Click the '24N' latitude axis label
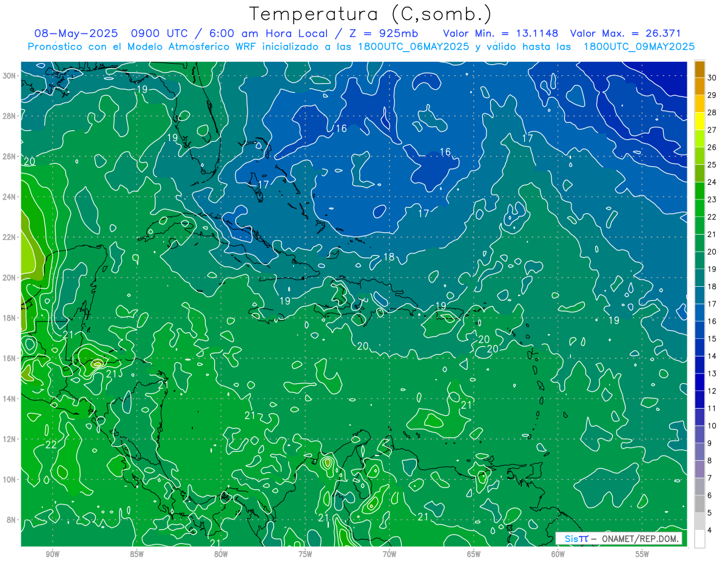 [x=8, y=197]
